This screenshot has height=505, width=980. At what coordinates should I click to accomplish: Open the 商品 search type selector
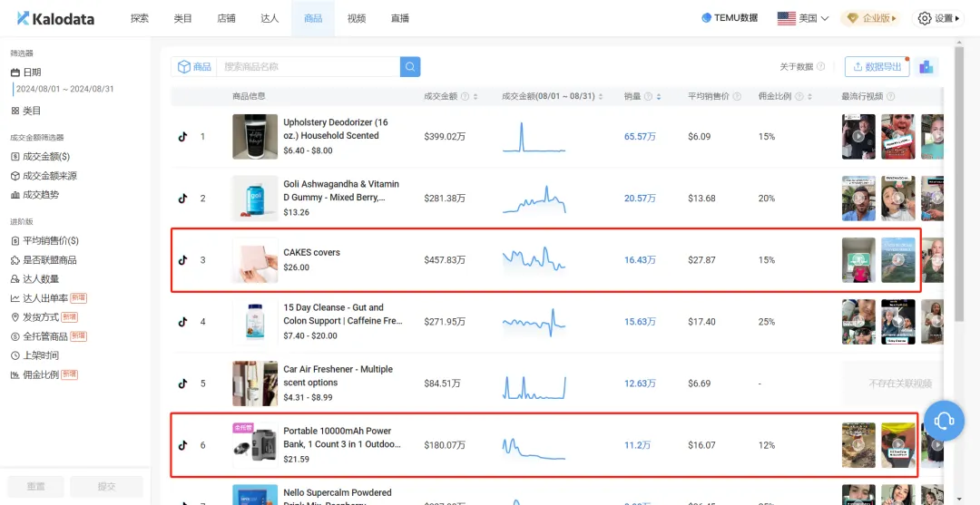(194, 67)
